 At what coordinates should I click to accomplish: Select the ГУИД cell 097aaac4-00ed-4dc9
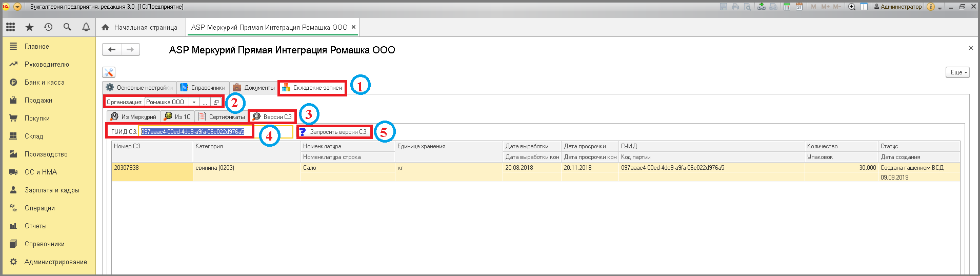[712, 168]
